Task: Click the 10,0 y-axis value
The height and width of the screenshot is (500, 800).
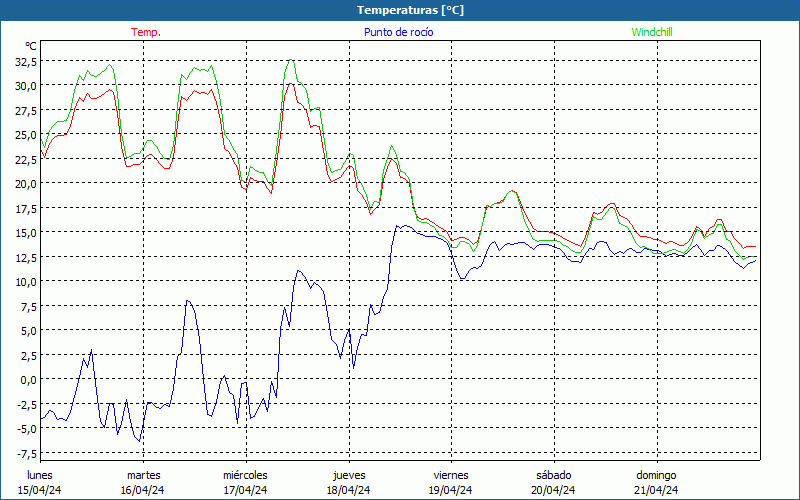Action: tap(26, 282)
